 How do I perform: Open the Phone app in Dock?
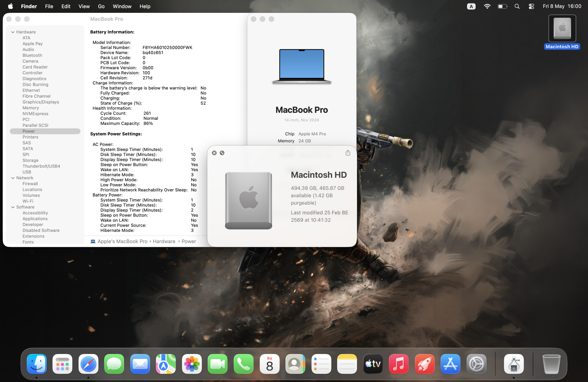point(244,364)
